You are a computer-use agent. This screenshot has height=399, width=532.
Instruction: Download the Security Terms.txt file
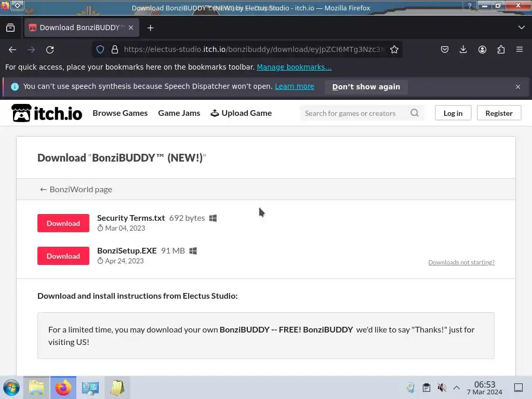coord(63,223)
